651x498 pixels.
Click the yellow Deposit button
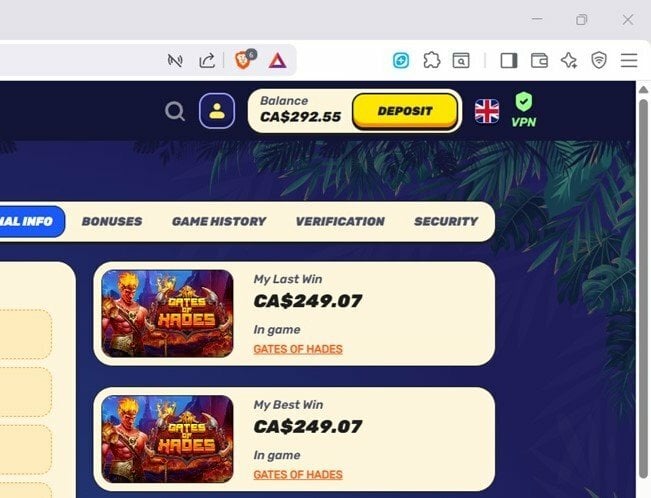coord(405,111)
